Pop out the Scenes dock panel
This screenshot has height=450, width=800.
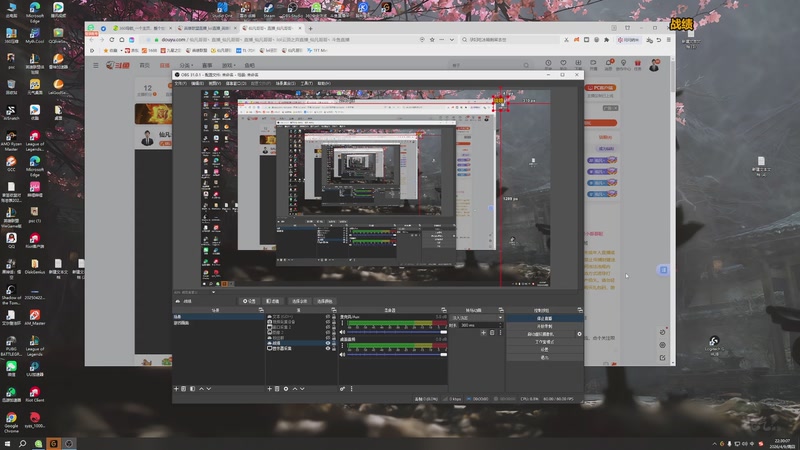click(x=261, y=310)
